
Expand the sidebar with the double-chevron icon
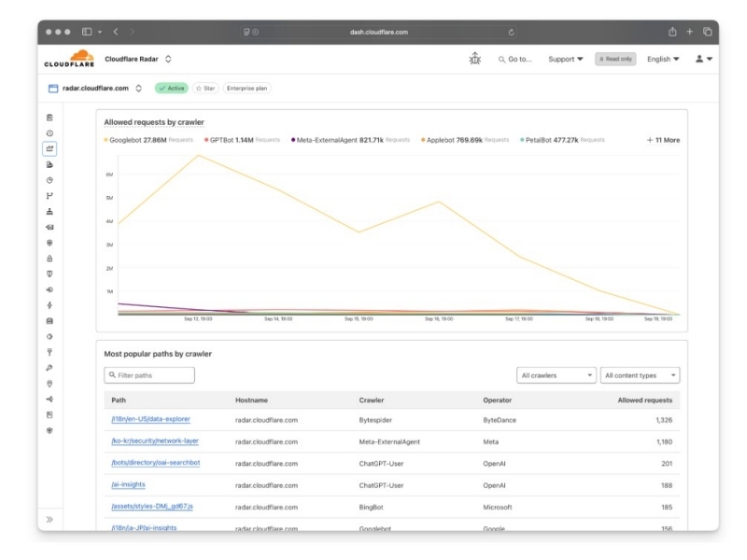(x=49, y=520)
